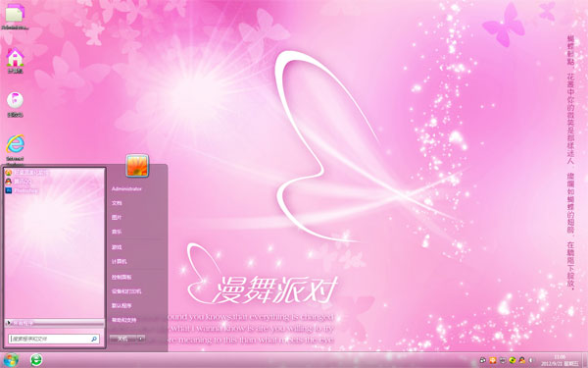Open the document file icon on the desktop

point(15,14)
